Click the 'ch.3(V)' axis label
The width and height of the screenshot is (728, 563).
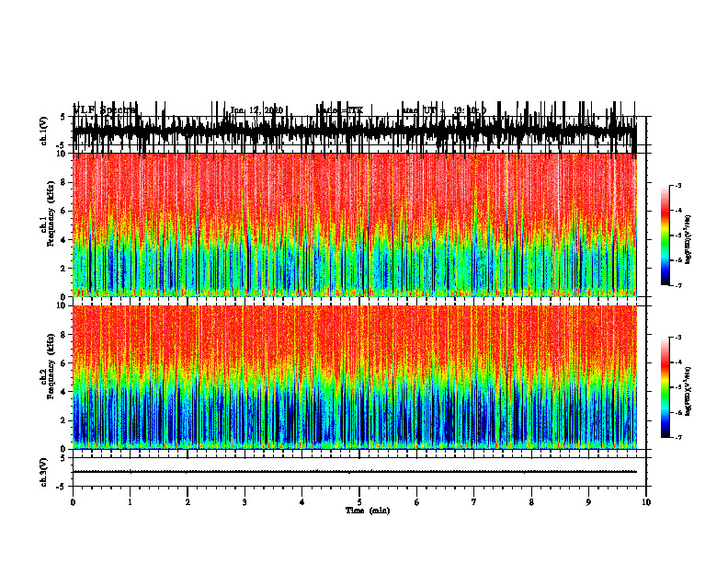coord(44,472)
